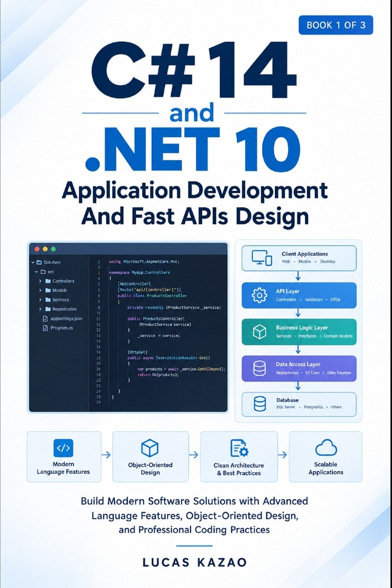Image resolution: width=392 pixels, height=588 pixels.
Task: Click 'Interfaces' in Business Logic Layer
Action: click(308, 336)
